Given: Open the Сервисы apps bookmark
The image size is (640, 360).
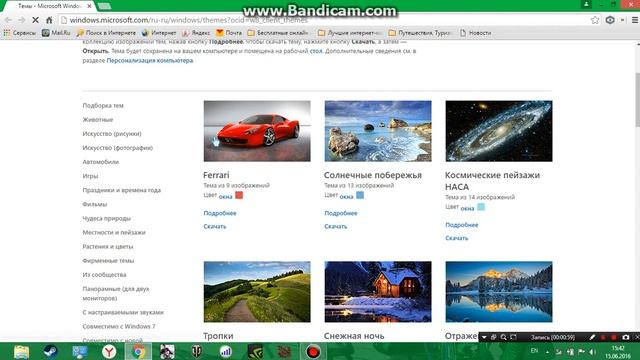Looking at the screenshot, I should tap(20, 33).
